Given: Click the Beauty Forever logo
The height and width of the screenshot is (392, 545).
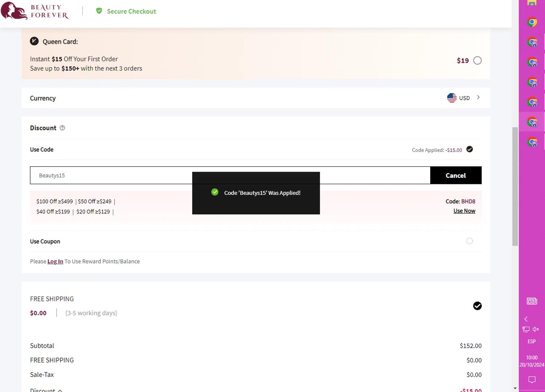Looking at the screenshot, I should click(35, 11).
